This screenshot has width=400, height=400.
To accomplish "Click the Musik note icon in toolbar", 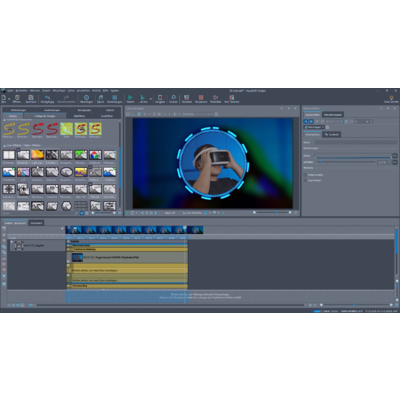I will (101, 97).
